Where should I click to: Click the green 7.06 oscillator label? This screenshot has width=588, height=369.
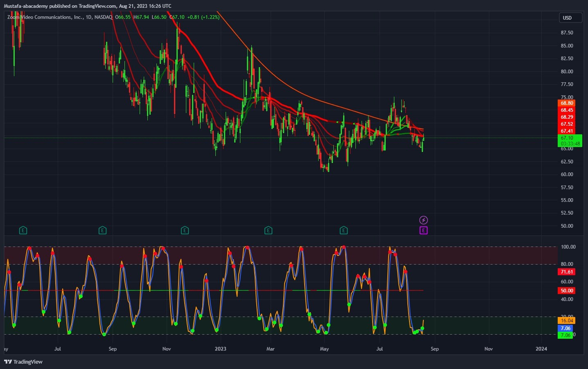565,335
